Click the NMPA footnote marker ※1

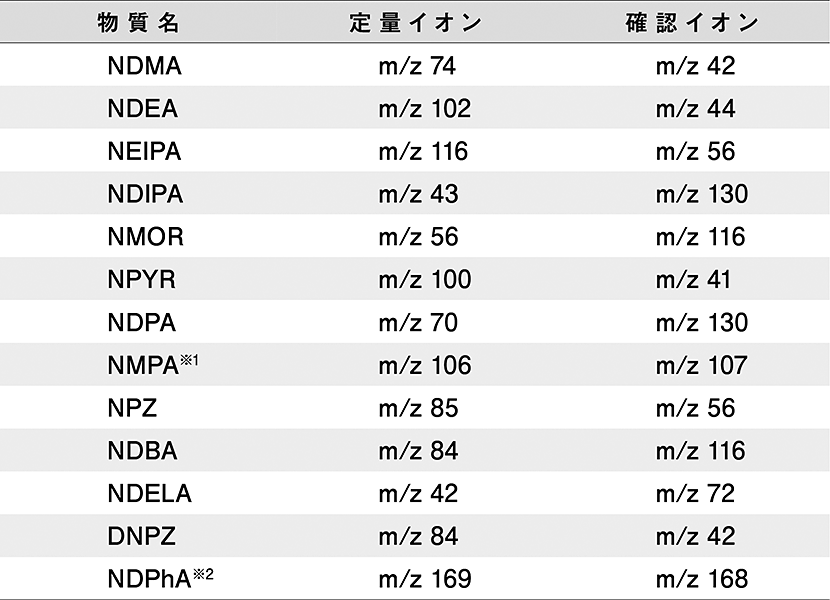click(x=190, y=360)
